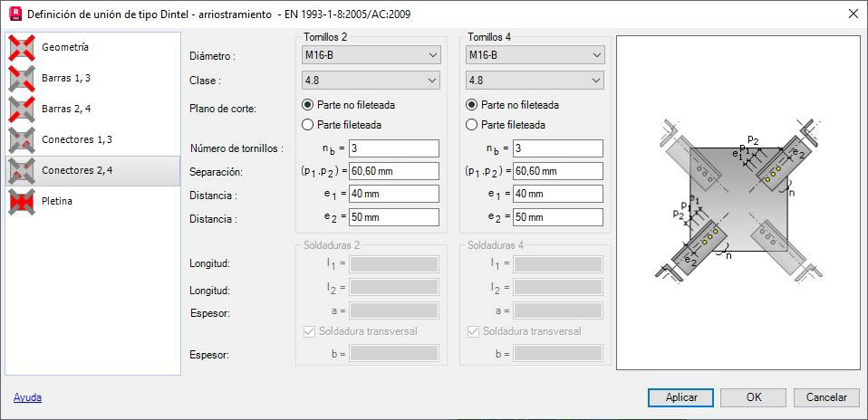
Task: Click Tornillos 4 e2 distance field
Action: pyautogui.click(x=558, y=217)
